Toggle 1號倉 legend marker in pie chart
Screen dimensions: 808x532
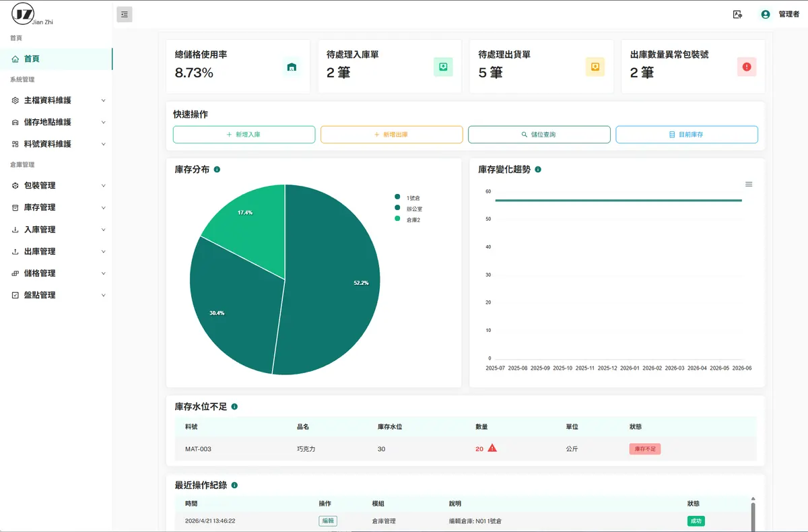[397, 197]
